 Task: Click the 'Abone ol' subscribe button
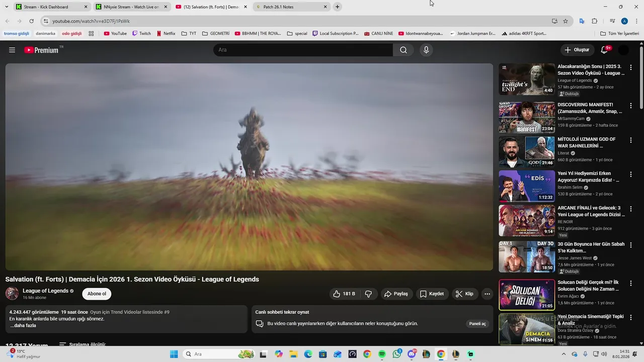pyautogui.click(x=97, y=294)
